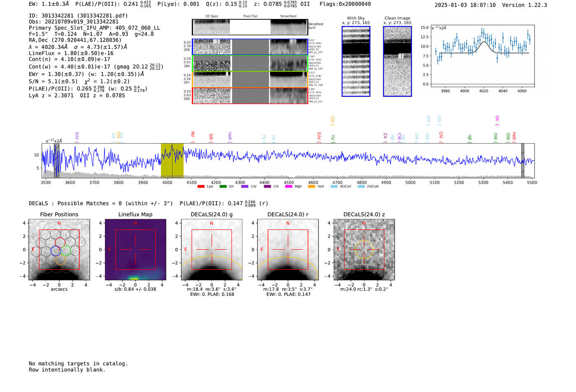Click the dark purple CIII legend swatch
The image size is (576, 392).
(267, 187)
